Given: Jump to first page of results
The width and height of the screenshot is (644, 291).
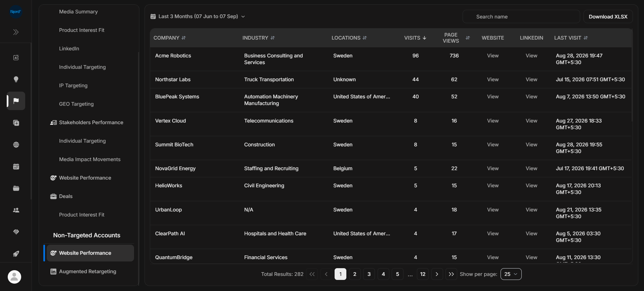Looking at the screenshot, I should coord(312,274).
